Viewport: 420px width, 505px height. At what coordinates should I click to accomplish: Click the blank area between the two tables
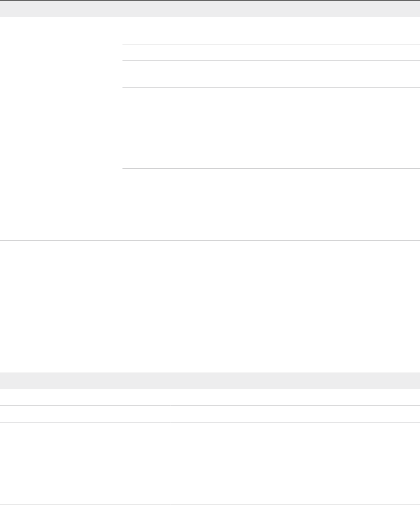[x=210, y=307]
